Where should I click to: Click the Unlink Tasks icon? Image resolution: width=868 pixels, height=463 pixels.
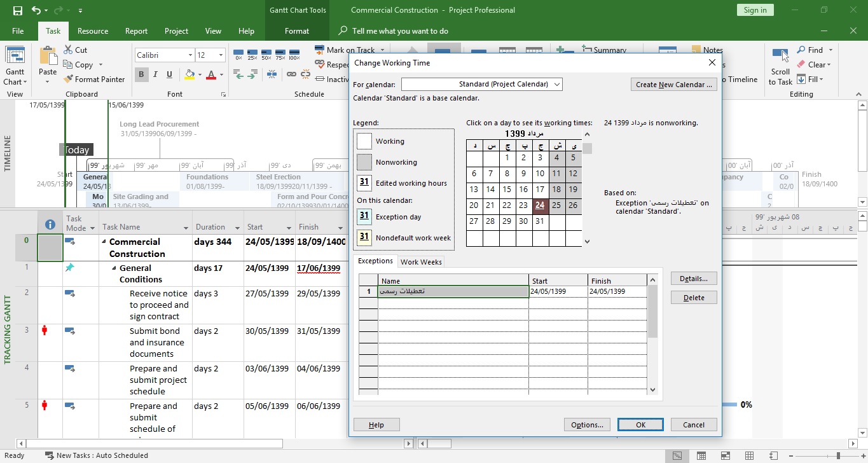point(305,74)
